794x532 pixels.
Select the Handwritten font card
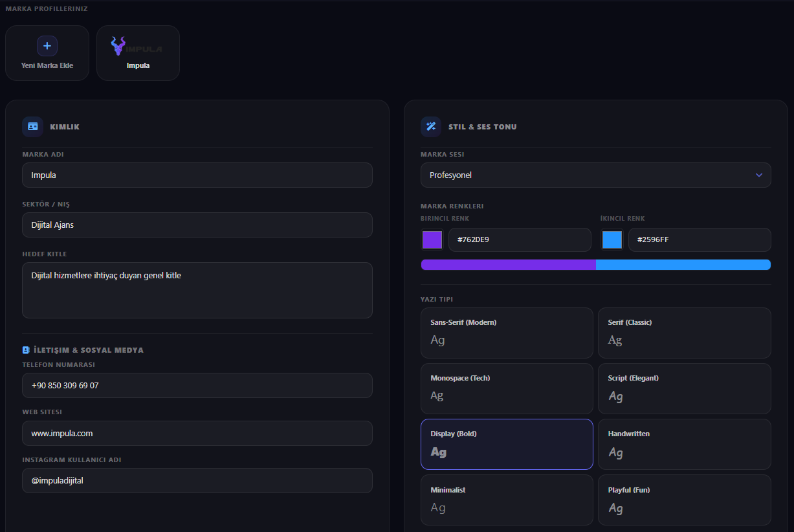point(684,444)
